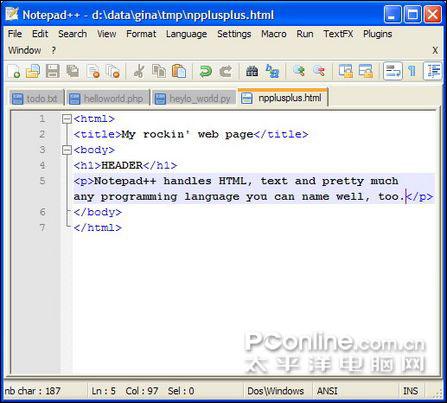This screenshot has width=447, height=403.
Task: Open the View menu
Action: pyautogui.click(x=107, y=34)
